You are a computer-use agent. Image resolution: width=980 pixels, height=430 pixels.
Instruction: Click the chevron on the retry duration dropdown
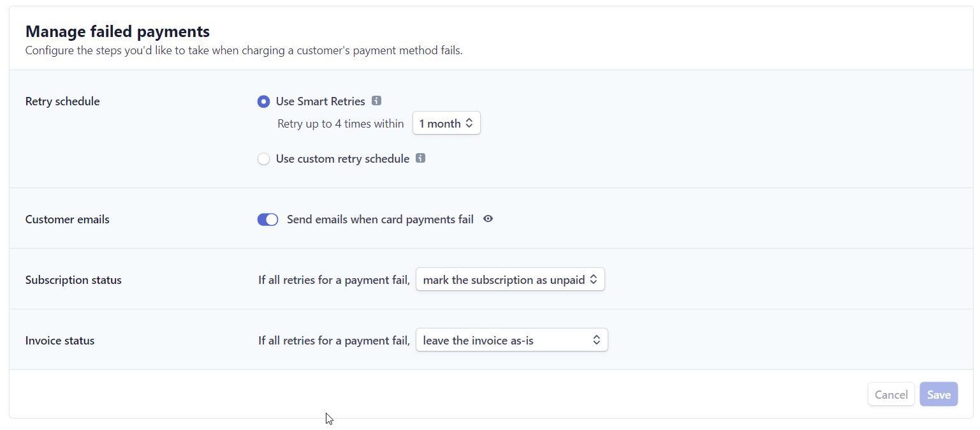click(x=470, y=122)
